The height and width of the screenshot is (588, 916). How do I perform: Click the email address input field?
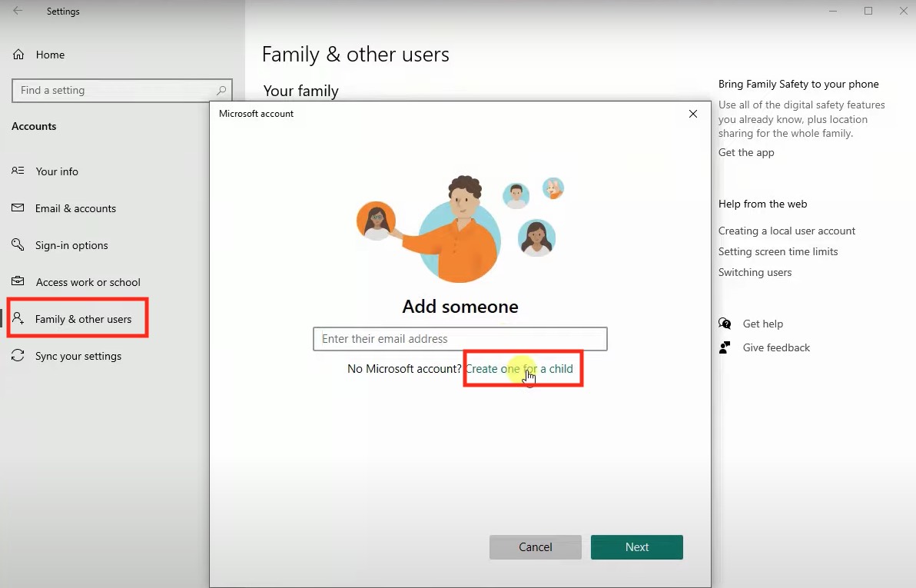460,339
